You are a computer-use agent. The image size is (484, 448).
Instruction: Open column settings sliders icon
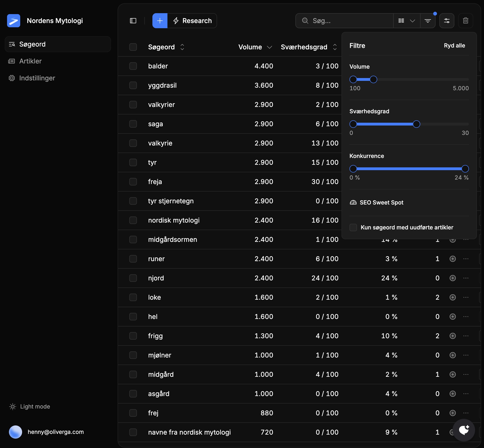pyautogui.click(x=446, y=21)
